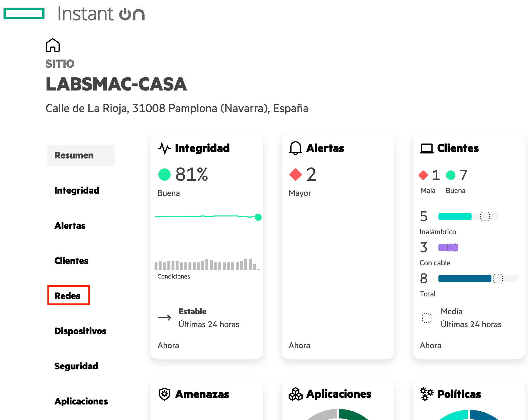Click the Integridad card title
This screenshot has width=528, height=420.
click(202, 148)
